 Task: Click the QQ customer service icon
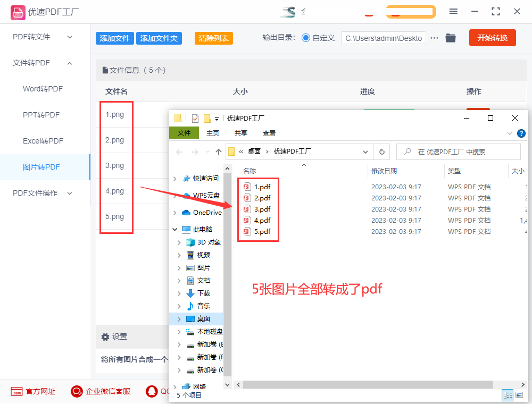tap(152, 391)
